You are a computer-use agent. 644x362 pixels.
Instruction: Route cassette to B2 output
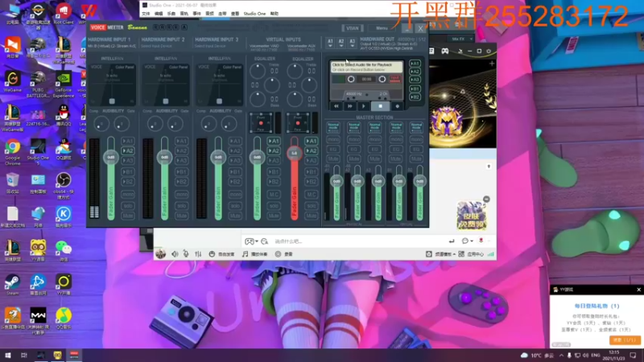click(x=415, y=97)
